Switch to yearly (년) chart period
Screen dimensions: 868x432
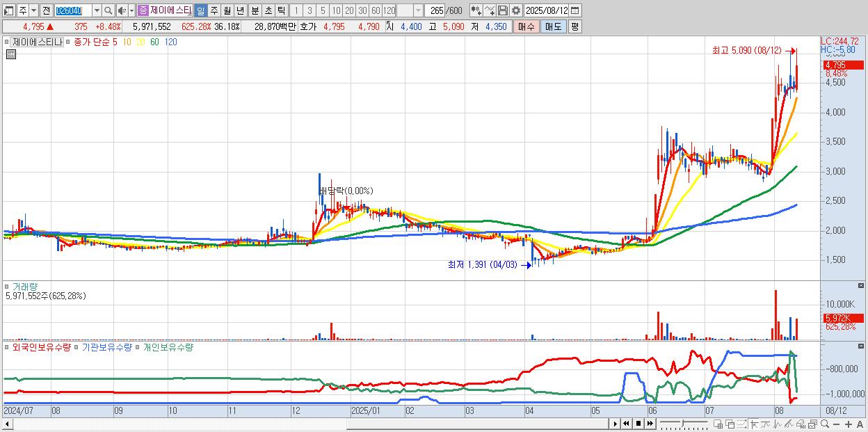tap(240, 11)
